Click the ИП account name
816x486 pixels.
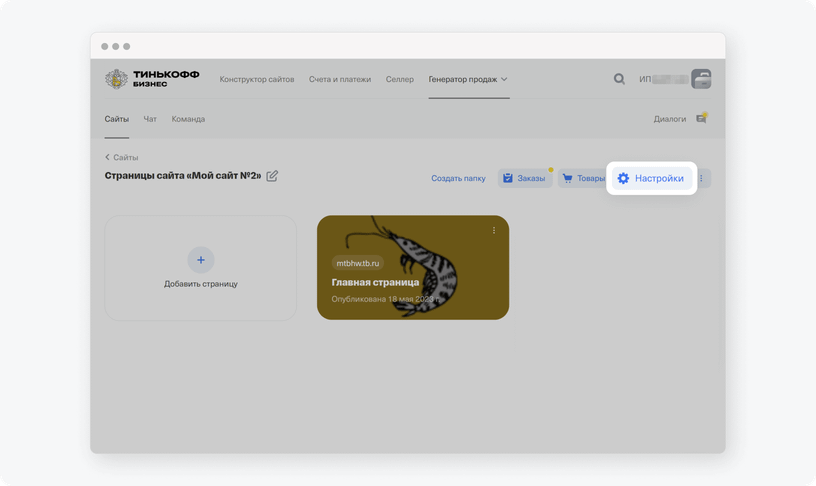tap(664, 79)
